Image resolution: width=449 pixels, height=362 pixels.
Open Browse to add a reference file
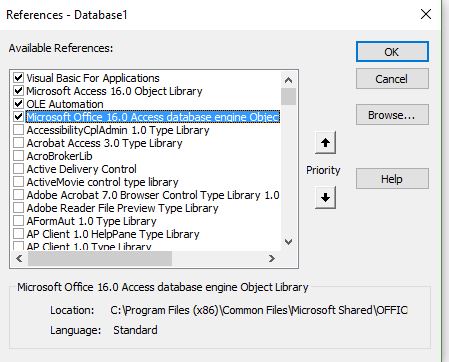pyautogui.click(x=392, y=115)
